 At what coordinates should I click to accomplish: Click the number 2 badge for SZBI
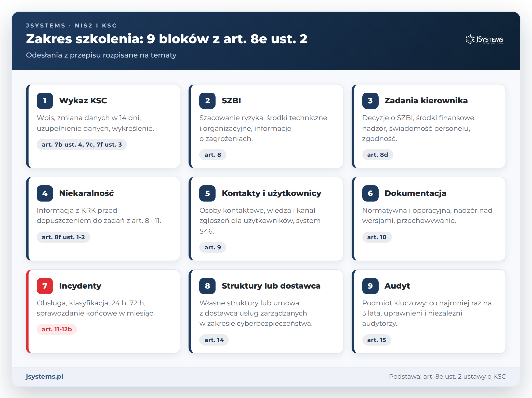(x=207, y=101)
